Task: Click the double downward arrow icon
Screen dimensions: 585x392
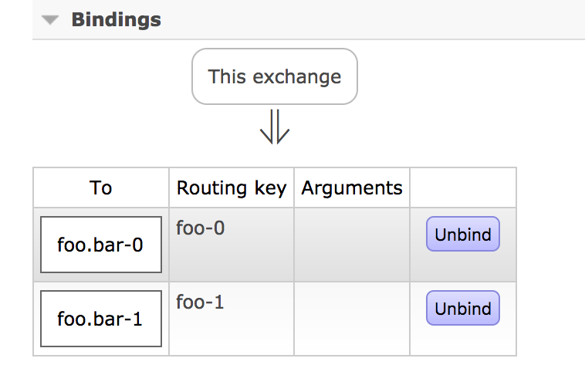Action: tap(274, 127)
